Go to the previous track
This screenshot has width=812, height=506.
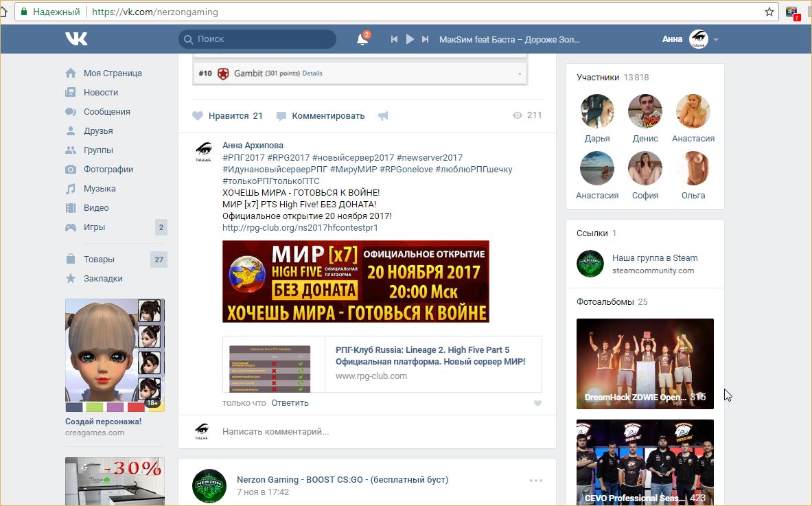click(394, 40)
